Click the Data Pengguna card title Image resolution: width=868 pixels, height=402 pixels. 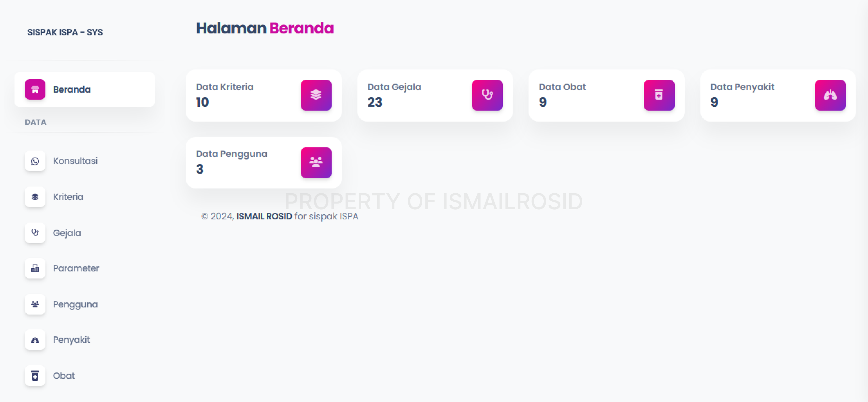[231, 154]
